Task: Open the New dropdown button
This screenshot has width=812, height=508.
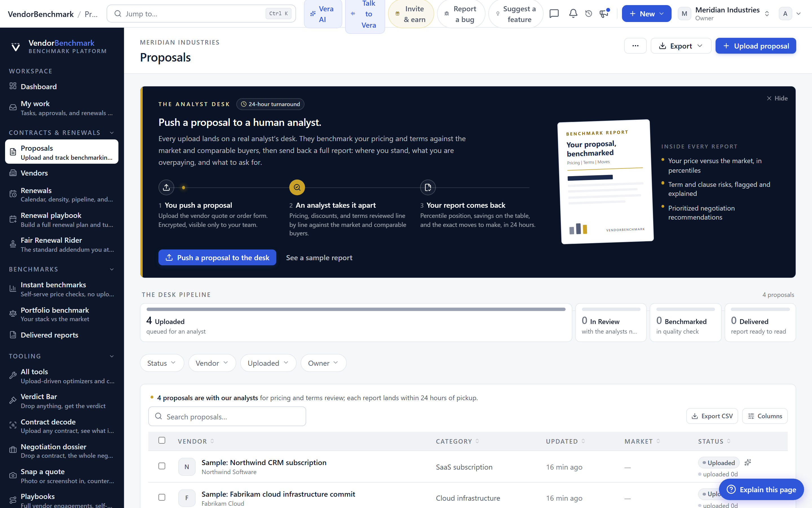Action: pos(646,14)
